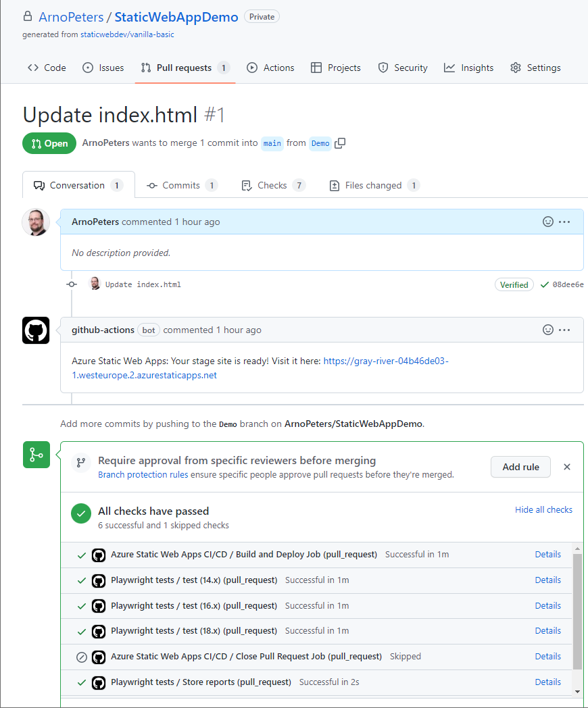Open the staticwebdev/vanilla-basic template link

click(x=127, y=34)
